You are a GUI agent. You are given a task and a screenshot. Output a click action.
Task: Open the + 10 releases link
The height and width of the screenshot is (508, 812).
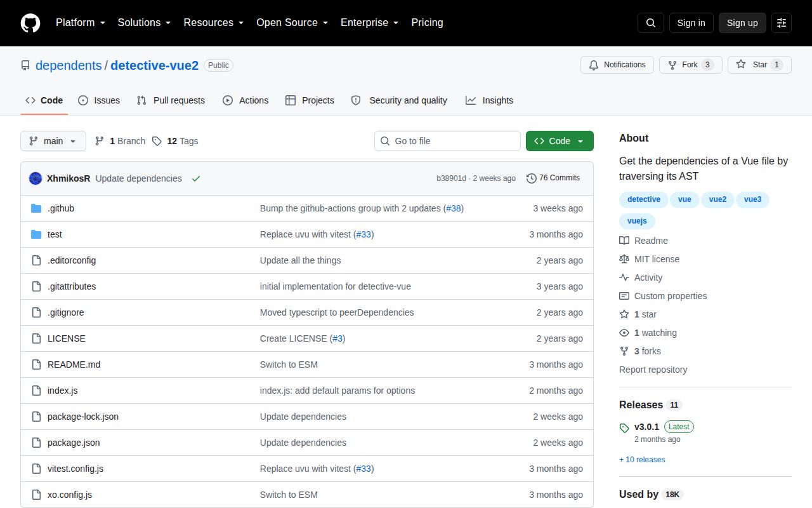coord(642,460)
